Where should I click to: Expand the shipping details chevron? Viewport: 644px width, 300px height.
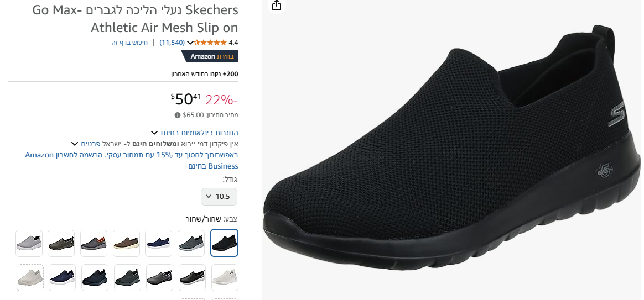75,144
